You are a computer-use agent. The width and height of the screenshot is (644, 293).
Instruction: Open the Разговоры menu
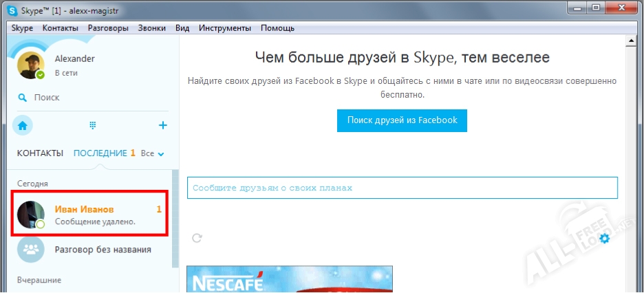108,28
